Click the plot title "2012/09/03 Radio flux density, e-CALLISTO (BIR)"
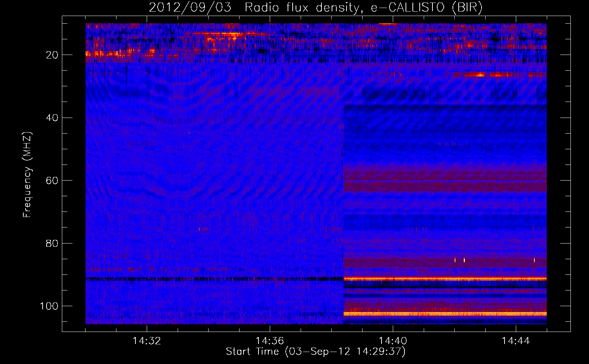The width and height of the screenshot is (589, 364). 316,8
